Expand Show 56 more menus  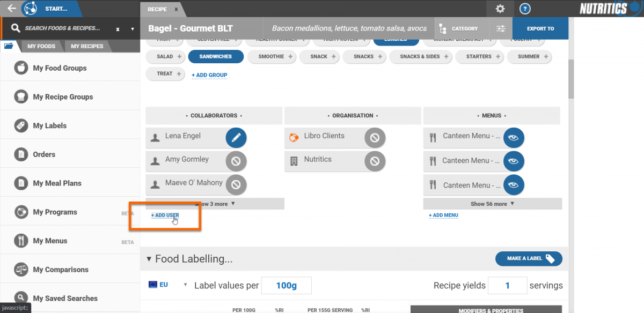point(492,204)
